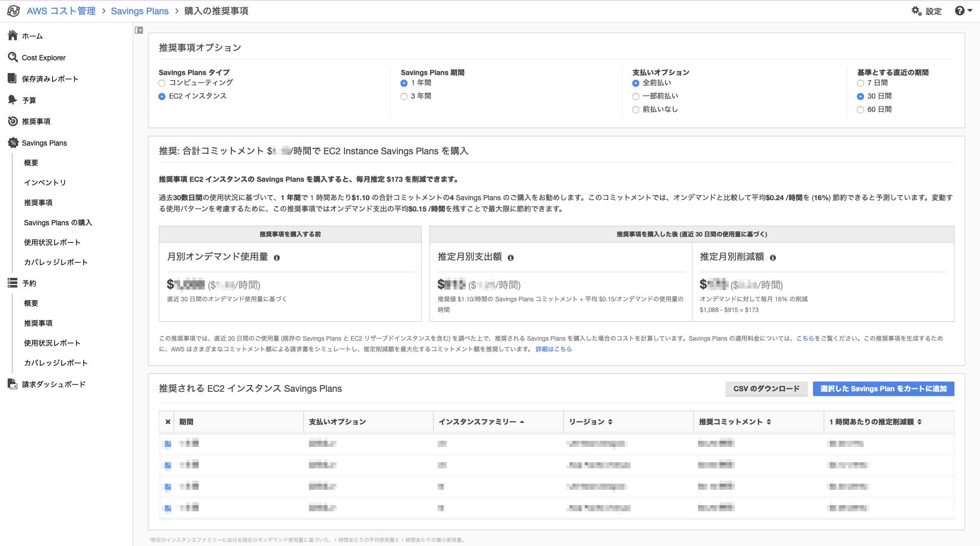This screenshot has height=546, width=980.
Task: Open 推奨事項 under Savings Plans
Action: point(38,203)
